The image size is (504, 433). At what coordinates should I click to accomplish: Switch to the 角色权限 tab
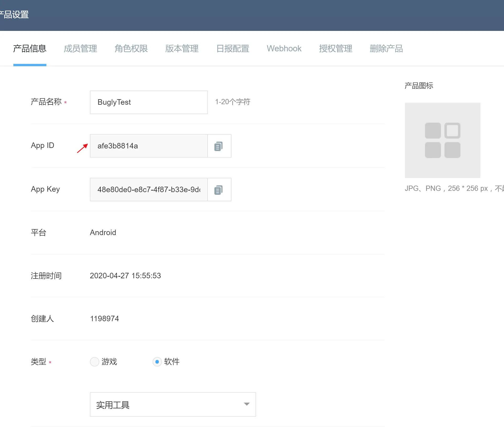131,49
